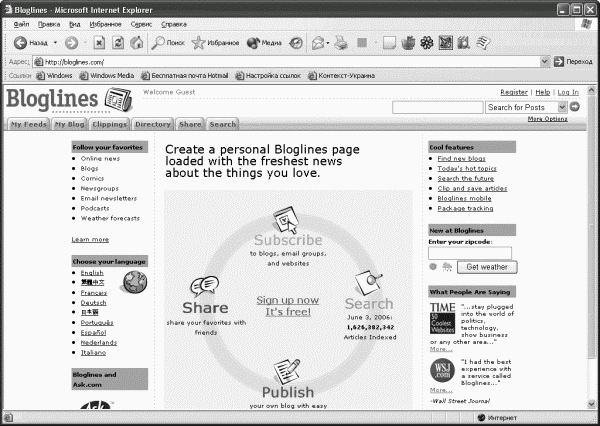Click the Bloglines newspaper logo icon

coord(119,100)
